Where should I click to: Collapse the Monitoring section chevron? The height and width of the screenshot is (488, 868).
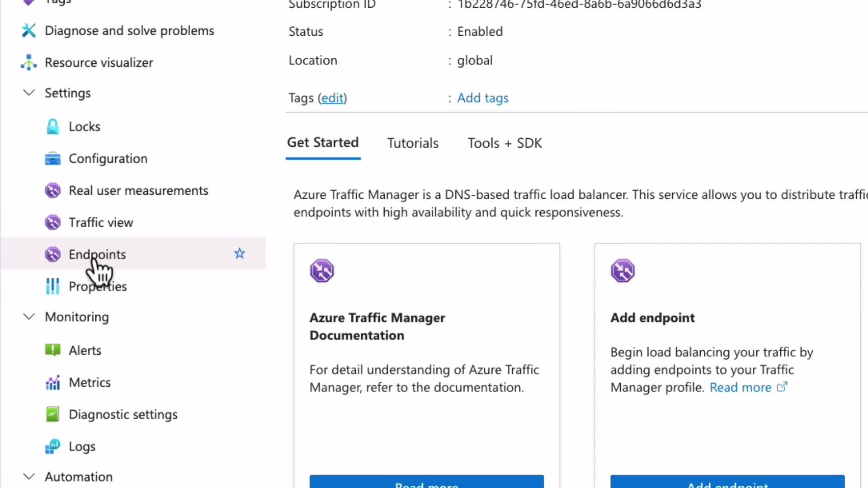point(29,317)
